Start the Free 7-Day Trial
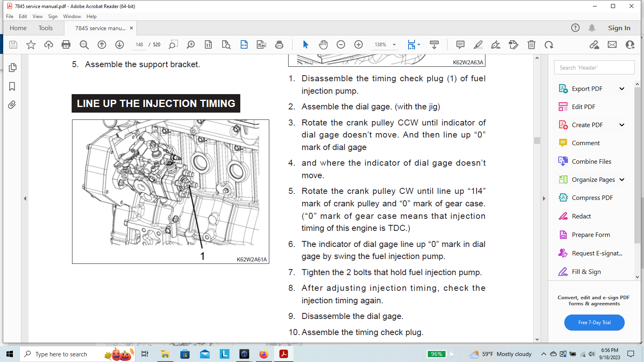The height and width of the screenshot is (362, 644). tap(594, 323)
